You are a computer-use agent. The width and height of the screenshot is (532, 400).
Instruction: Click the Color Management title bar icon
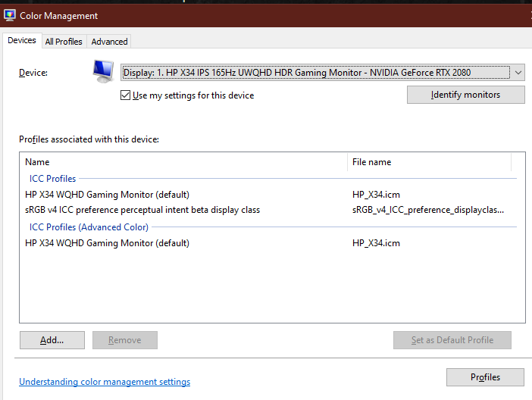11,15
